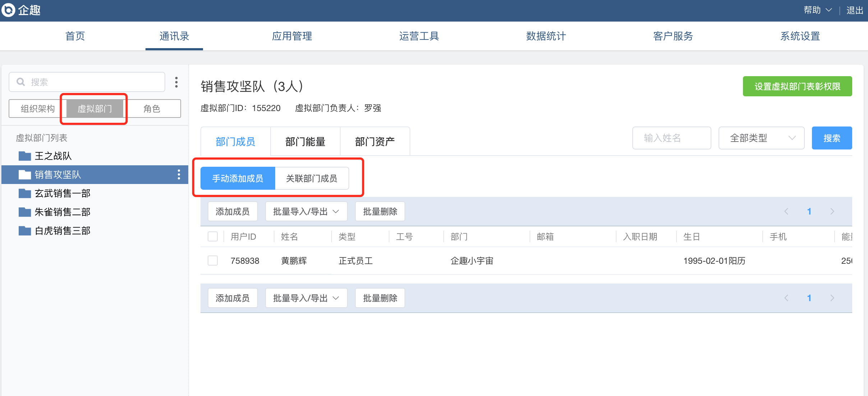Open the 全部类型 dropdown
The width and height of the screenshot is (868, 396).
(761, 138)
